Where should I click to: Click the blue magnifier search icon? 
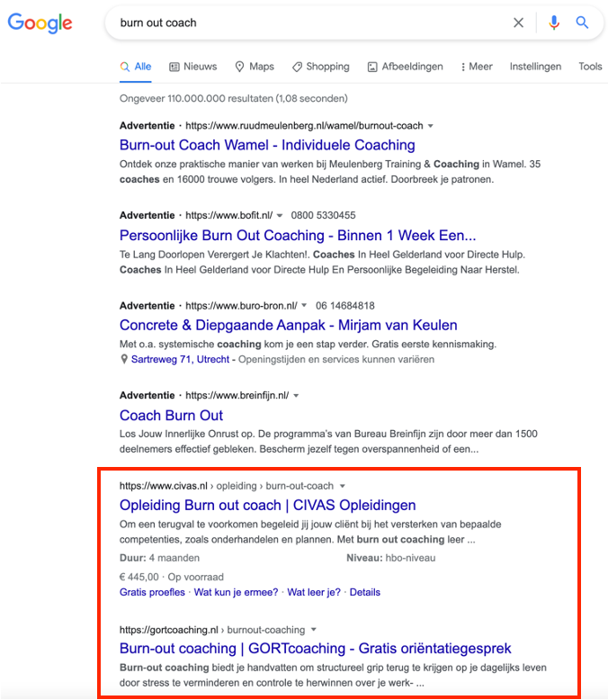582,22
